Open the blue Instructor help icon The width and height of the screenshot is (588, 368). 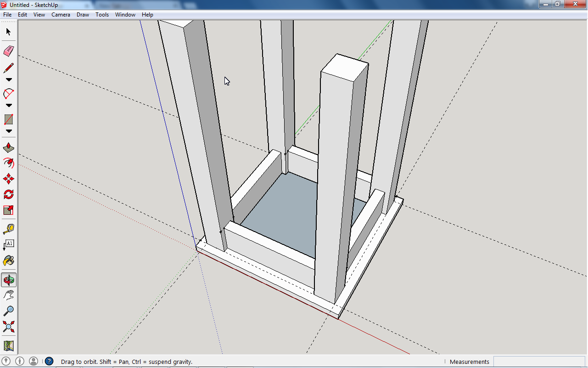point(49,362)
